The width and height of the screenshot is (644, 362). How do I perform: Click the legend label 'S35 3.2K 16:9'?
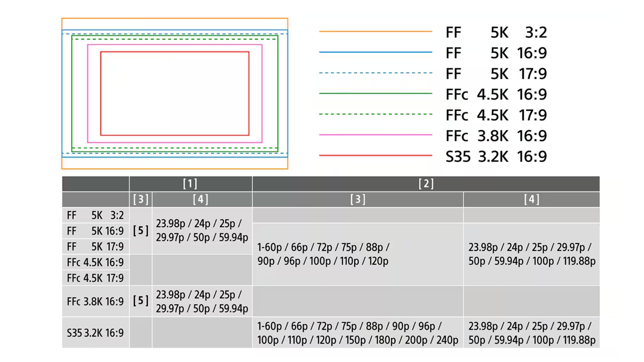coord(496,157)
